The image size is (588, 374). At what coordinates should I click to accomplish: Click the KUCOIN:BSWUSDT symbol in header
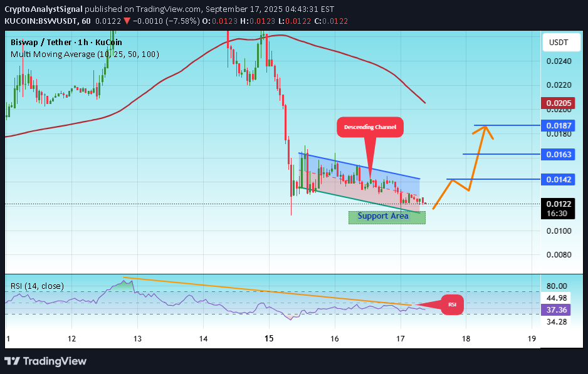point(41,21)
